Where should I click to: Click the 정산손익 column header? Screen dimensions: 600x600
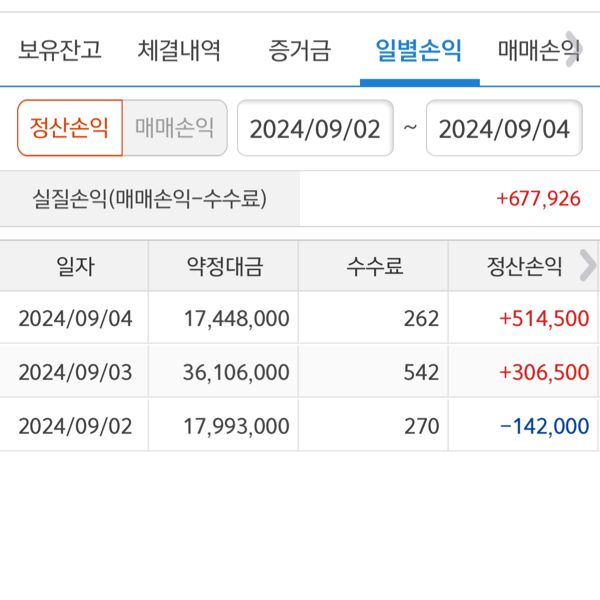click(524, 266)
